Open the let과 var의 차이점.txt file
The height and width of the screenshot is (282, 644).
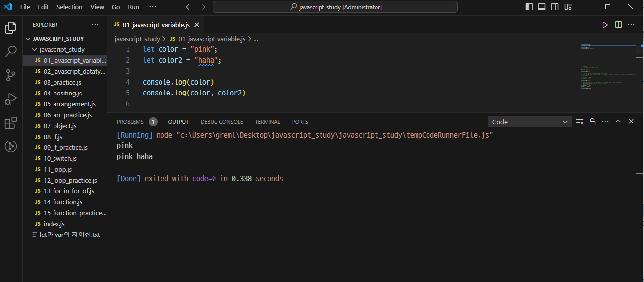click(x=65, y=235)
